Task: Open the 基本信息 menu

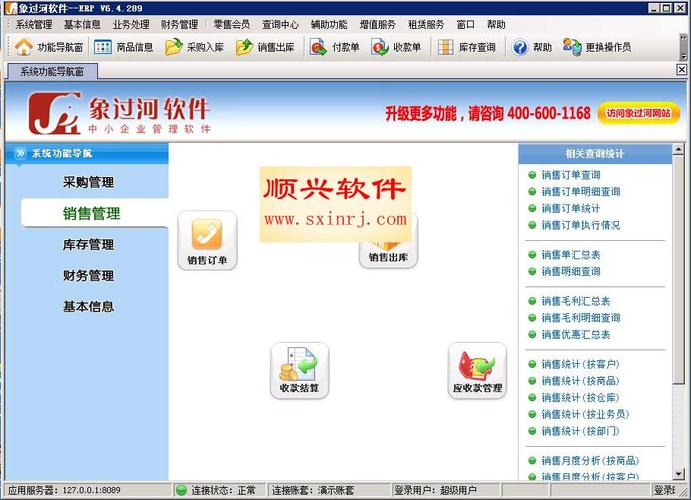Action: 82,25
